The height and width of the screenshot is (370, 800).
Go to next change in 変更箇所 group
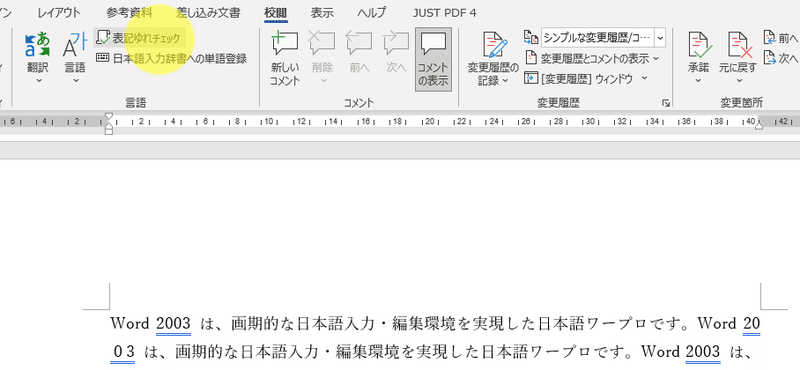pyautogui.click(x=781, y=58)
